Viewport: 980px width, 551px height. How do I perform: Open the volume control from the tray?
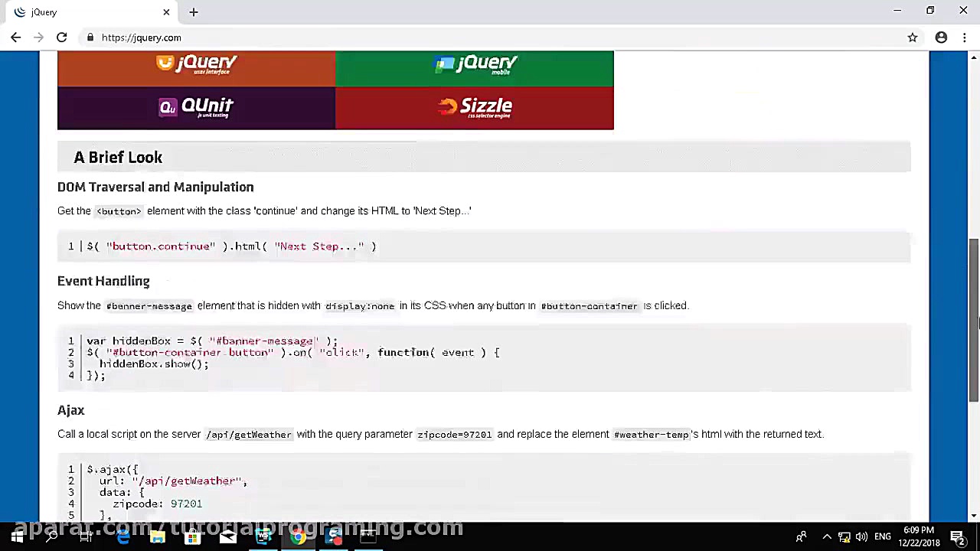coord(861,536)
